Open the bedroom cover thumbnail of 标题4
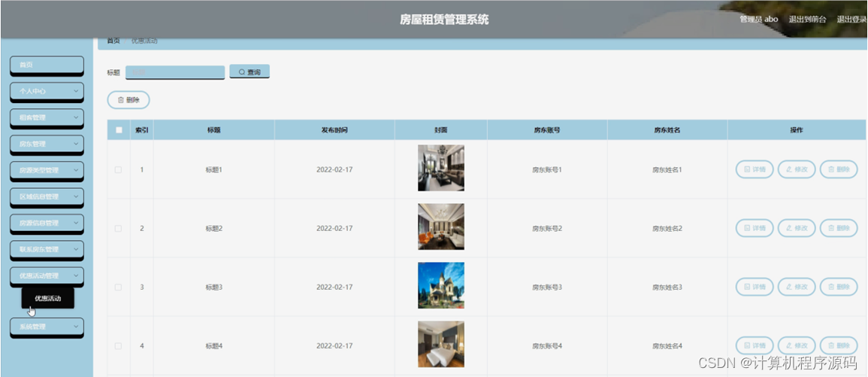The image size is (868, 377). pyautogui.click(x=441, y=345)
